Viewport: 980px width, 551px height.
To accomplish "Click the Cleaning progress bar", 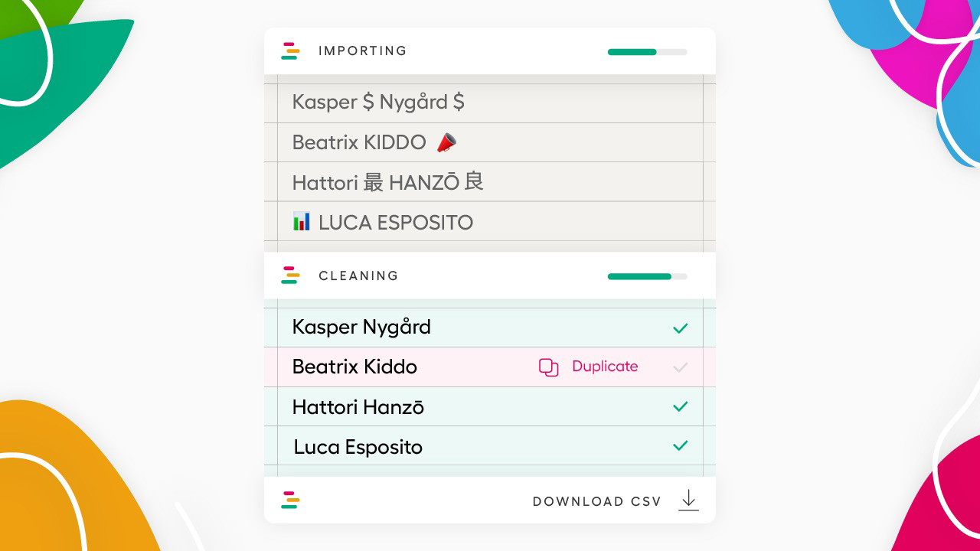I will (x=647, y=276).
